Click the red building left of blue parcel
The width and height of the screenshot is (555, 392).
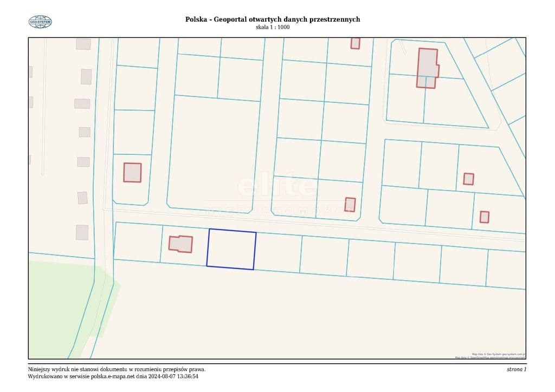(180, 244)
